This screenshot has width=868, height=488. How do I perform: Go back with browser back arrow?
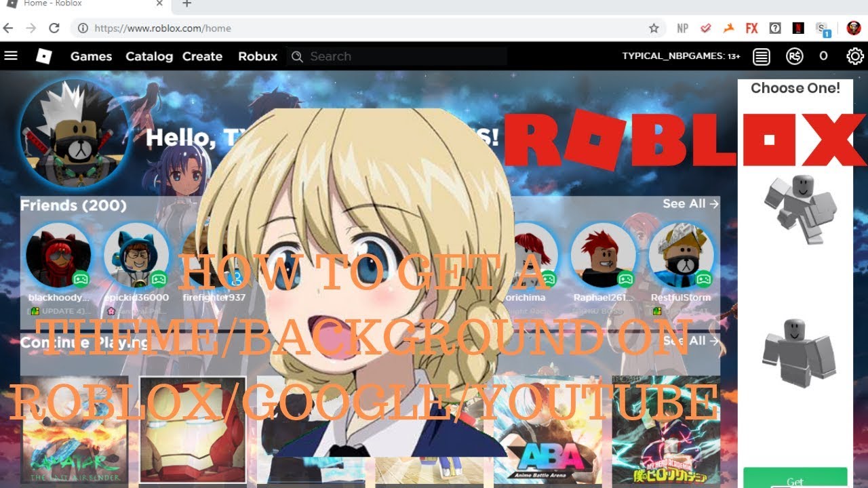[x=8, y=28]
